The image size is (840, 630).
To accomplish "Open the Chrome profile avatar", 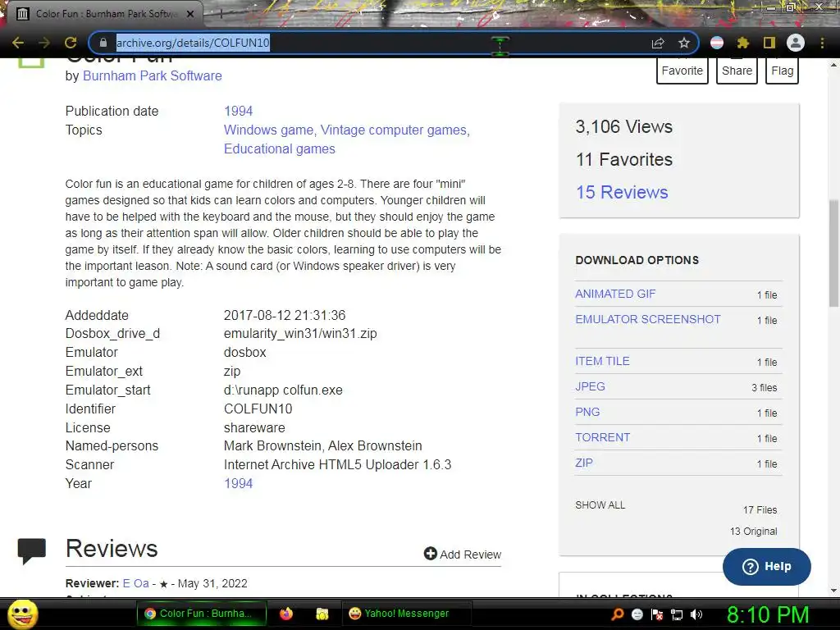I will point(796,43).
